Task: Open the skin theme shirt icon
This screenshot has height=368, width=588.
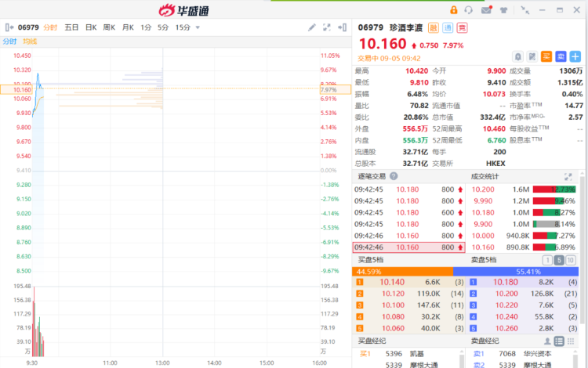Action: point(503,9)
